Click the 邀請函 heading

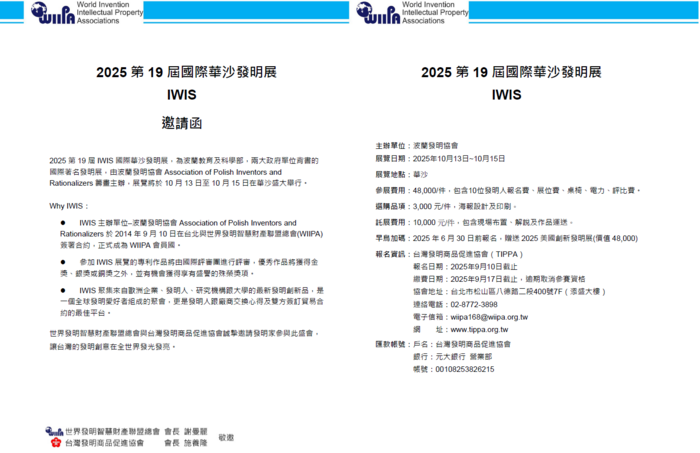pos(182,123)
